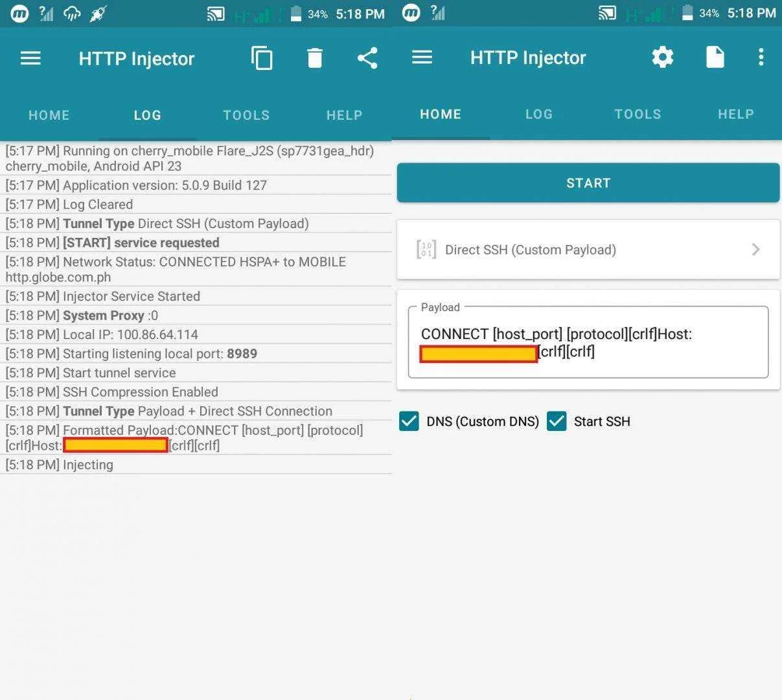Image resolution: width=782 pixels, height=700 pixels.
Task: Tap log line 'Log Cleared'
Action: point(196,204)
